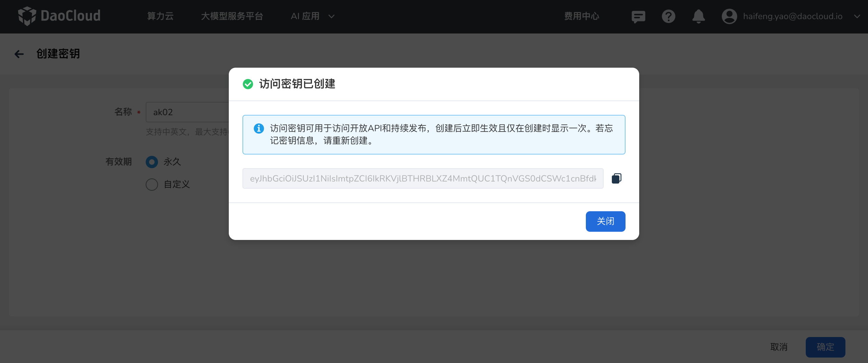Viewport: 868px width, 363px height.
Task: Open the 费用中心 billing center
Action: pos(581,16)
